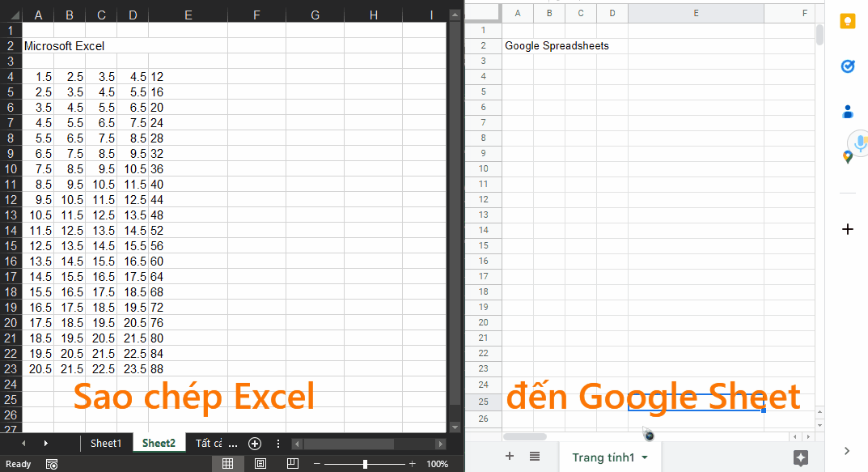Click Google Sheets vertical scrollbar thumb
This screenshot has height=472, width=868.
point(819,34)
